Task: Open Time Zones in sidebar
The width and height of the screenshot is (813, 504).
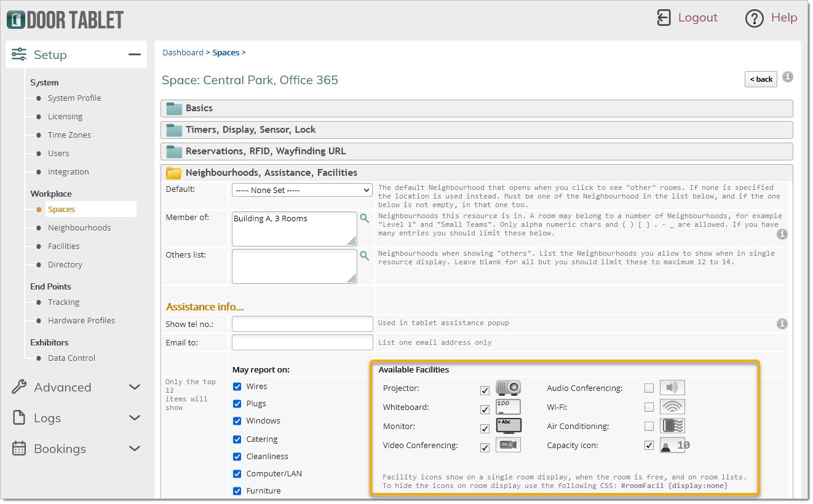Action: 69,135
